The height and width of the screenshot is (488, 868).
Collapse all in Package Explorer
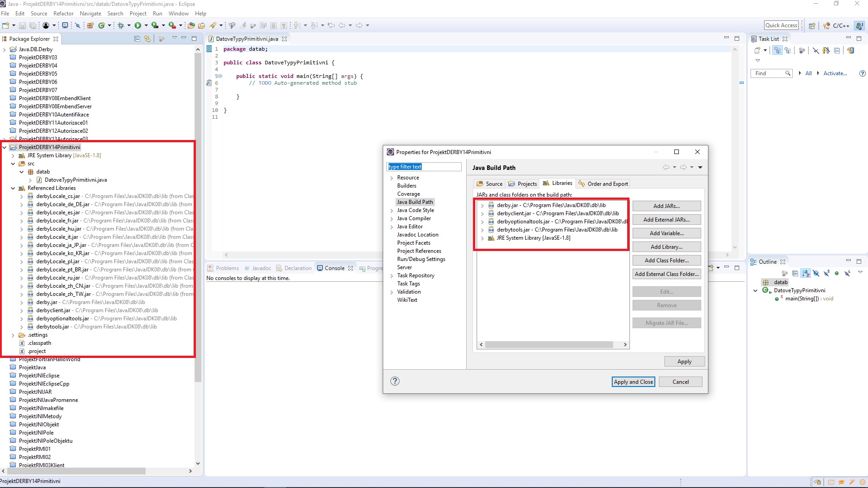coord(137,39)
